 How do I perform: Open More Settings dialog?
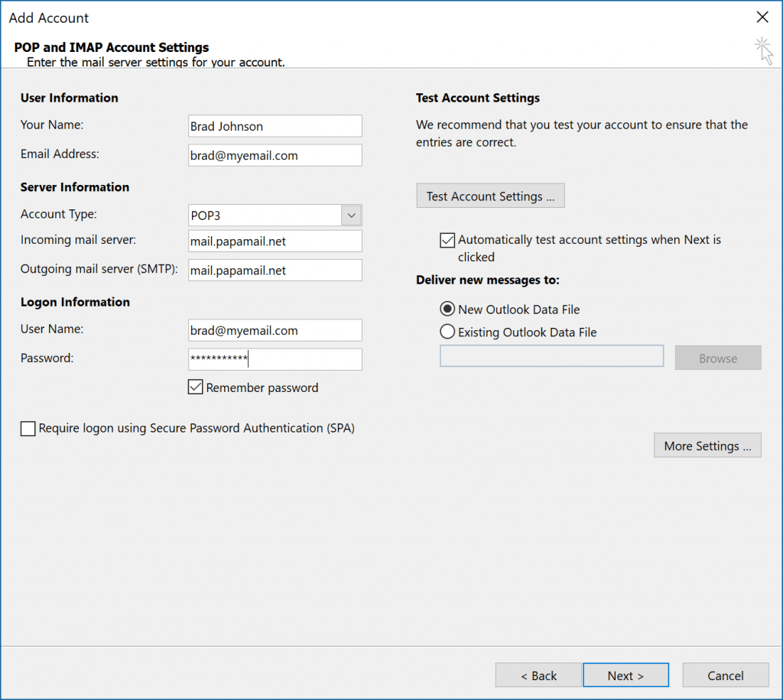point(707,445)
